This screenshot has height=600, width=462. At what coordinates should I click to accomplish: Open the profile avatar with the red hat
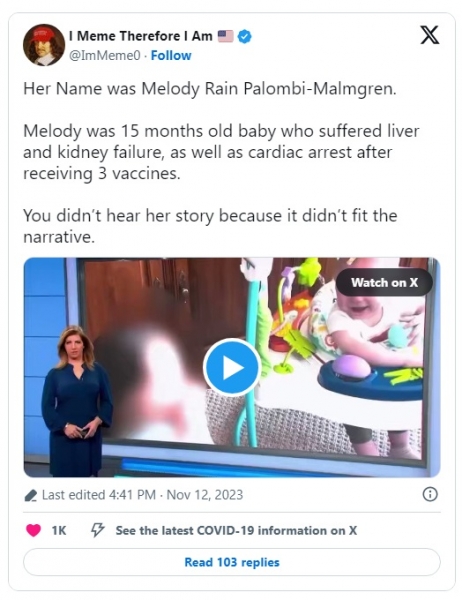click(44, 45)
